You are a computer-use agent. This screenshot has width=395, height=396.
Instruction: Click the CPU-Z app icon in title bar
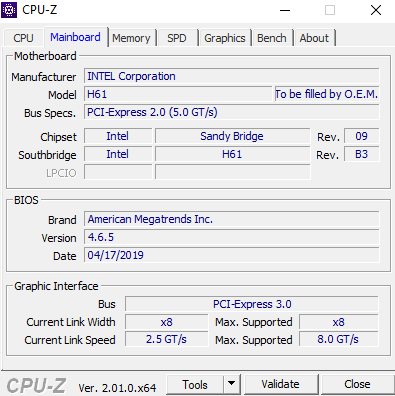tap(9, 10)
